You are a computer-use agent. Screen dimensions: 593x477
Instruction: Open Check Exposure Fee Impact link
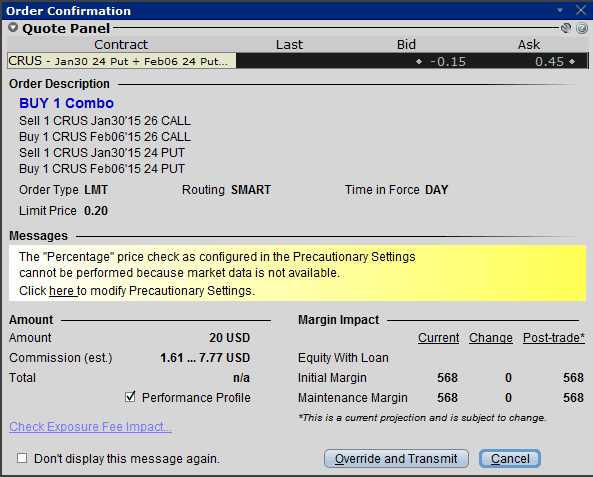coord(90,427)
